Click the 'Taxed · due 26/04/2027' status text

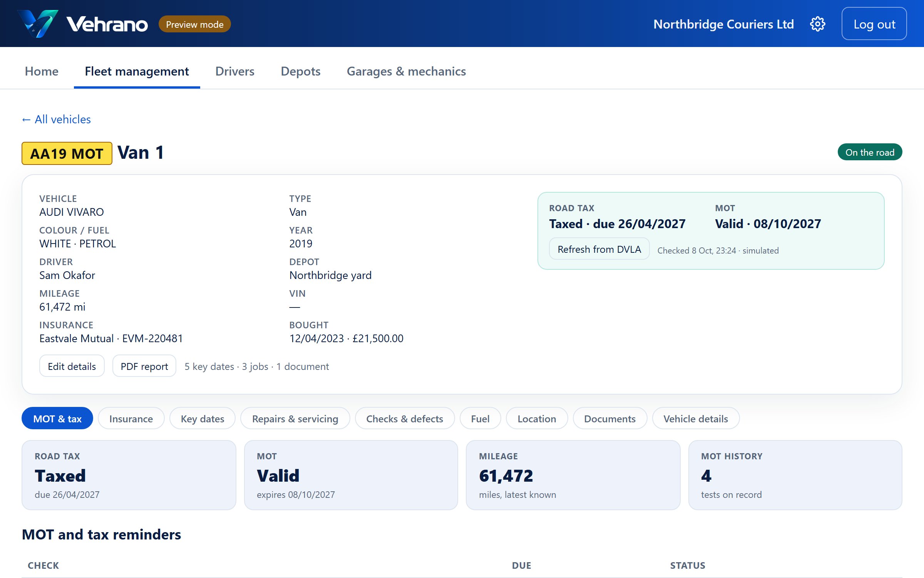617,224
